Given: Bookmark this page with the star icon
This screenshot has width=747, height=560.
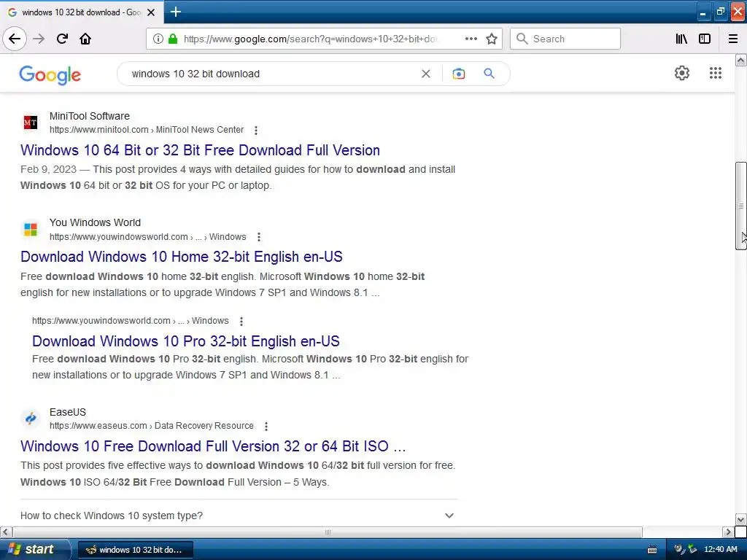Looking at the screenshot, I should (492, 39).
